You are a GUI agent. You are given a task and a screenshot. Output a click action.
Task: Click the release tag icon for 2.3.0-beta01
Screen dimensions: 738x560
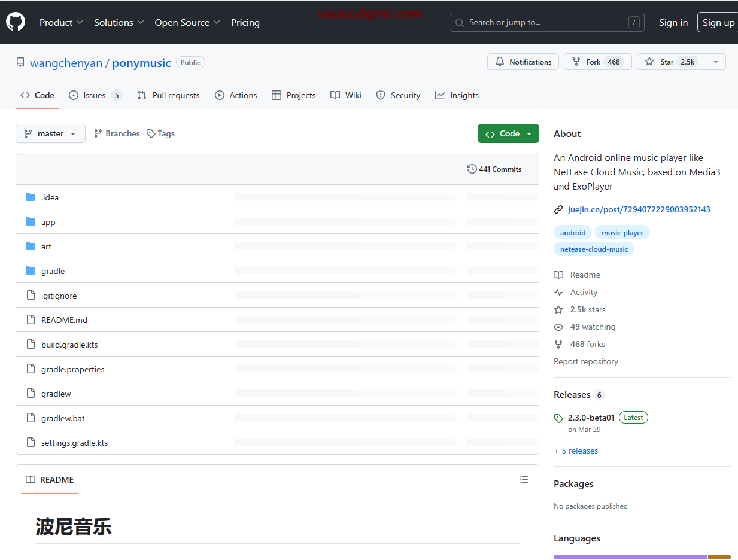558,418
